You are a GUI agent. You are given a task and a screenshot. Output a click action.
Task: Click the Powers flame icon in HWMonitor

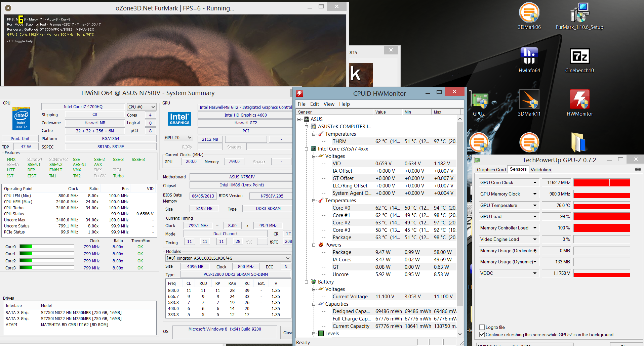click(321, 245)
